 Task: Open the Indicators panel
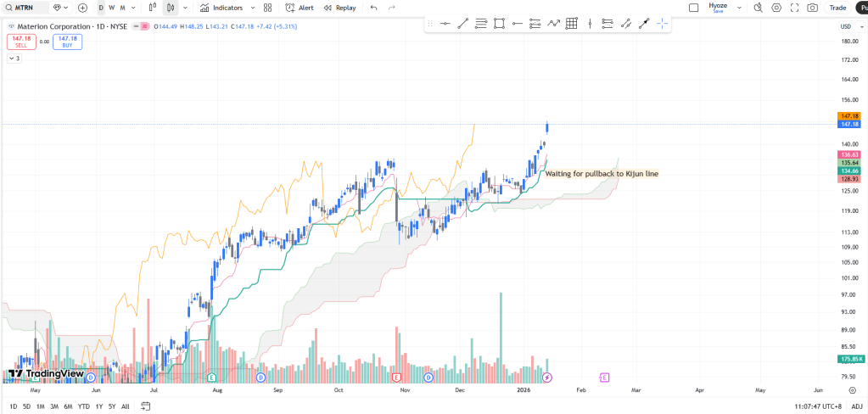coord(221,8)
